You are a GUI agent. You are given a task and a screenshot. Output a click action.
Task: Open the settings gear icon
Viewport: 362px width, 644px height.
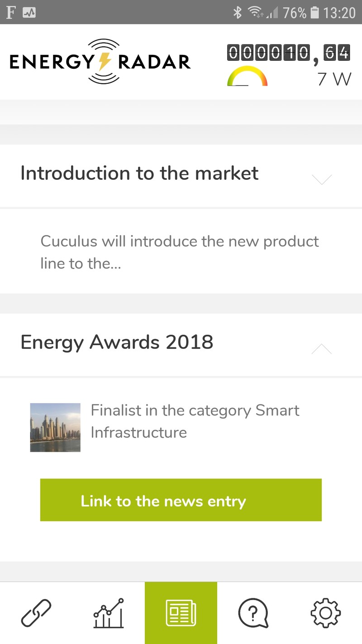click(x=326, y=613)
